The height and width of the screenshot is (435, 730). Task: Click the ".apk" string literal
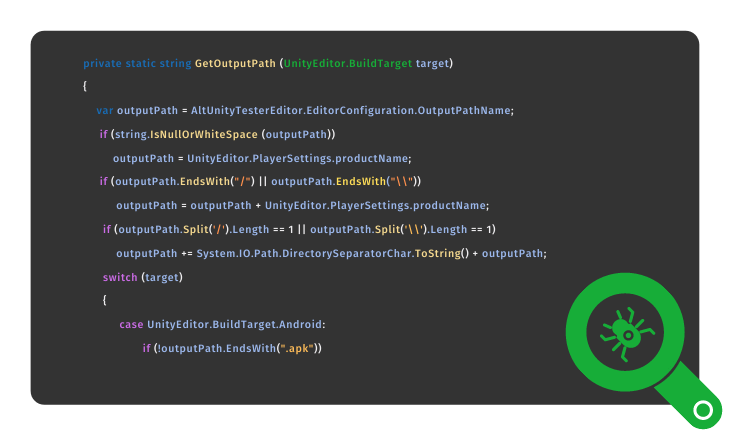click(x=297, y=348)
